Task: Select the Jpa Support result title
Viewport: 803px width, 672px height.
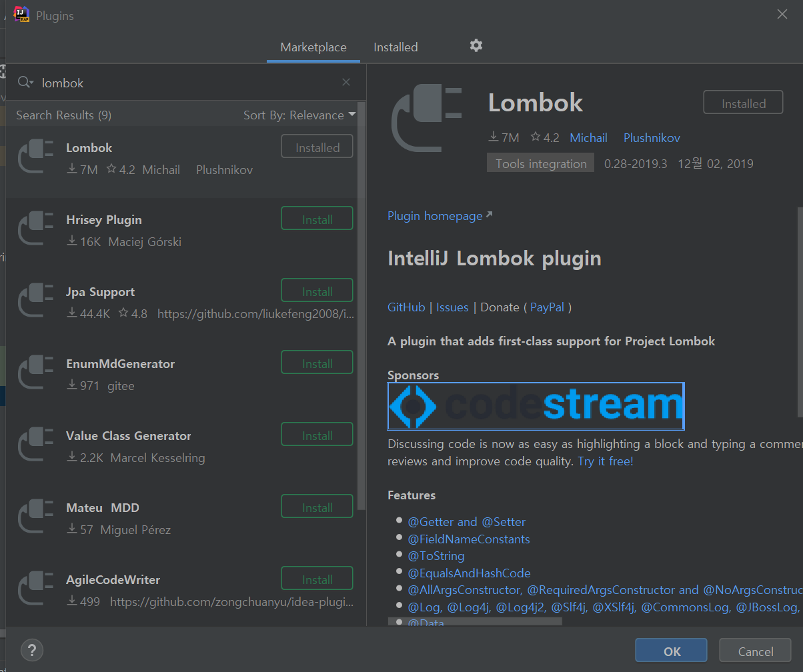Action: coord(100,292)
